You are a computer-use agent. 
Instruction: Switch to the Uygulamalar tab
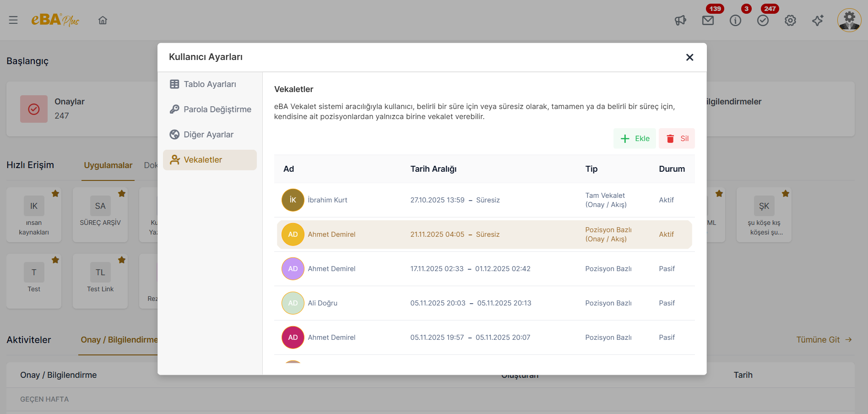[108, 165]
